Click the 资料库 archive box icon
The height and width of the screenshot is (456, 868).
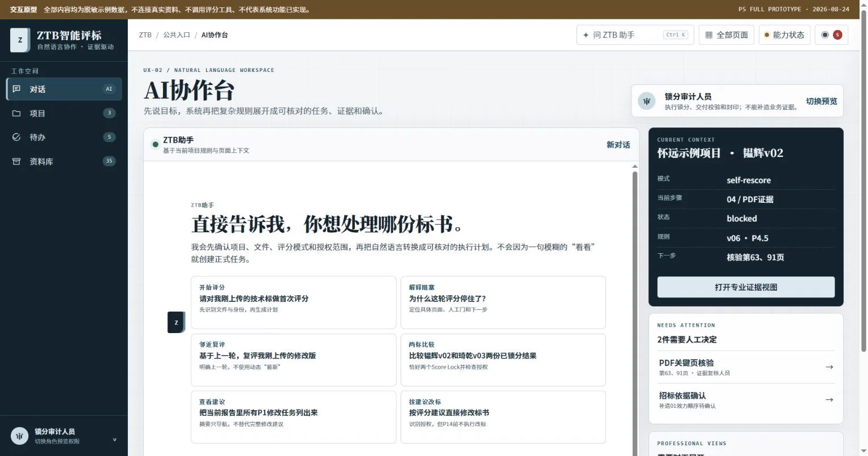point(16,161)
